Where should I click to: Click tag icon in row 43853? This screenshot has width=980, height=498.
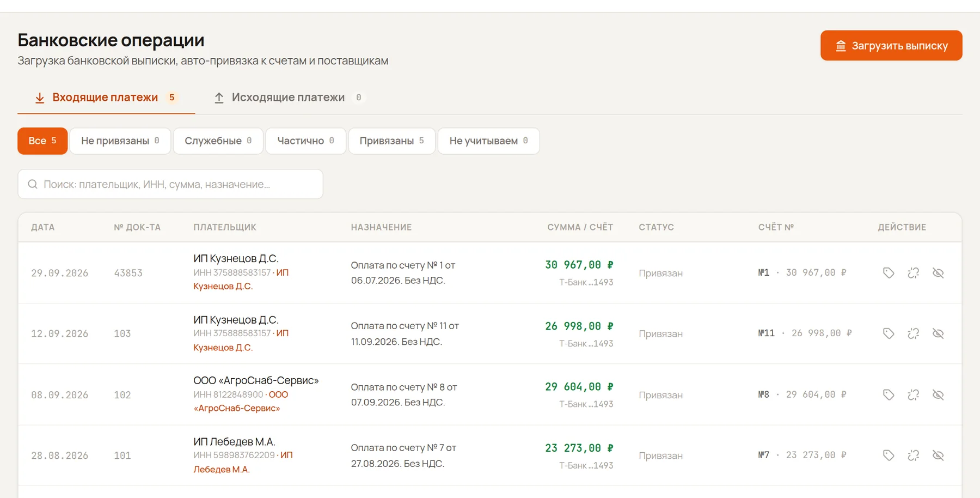[x=889, y=273]
